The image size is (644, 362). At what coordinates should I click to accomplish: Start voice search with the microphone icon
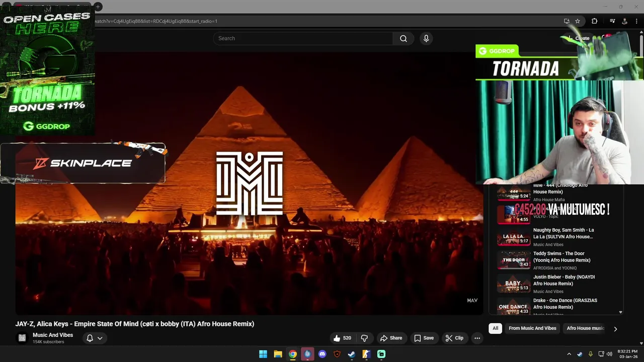pyautogui.click(x=426, y=39)
